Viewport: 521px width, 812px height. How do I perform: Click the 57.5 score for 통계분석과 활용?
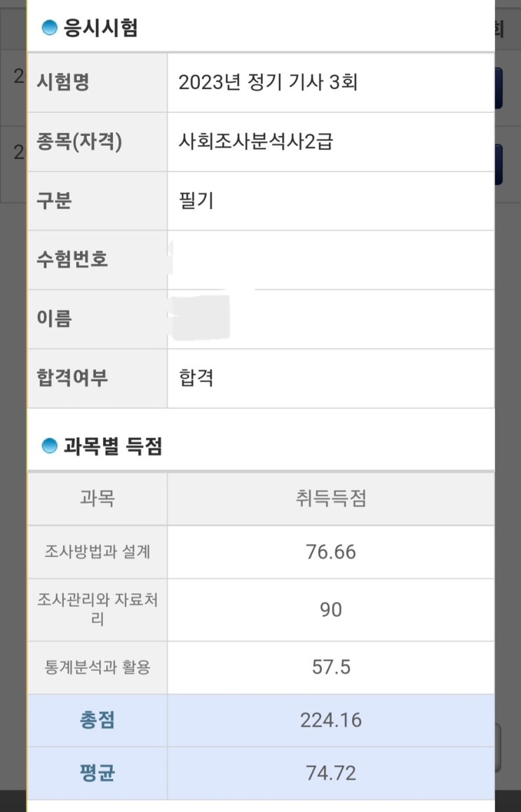click(x=330, y=667)
